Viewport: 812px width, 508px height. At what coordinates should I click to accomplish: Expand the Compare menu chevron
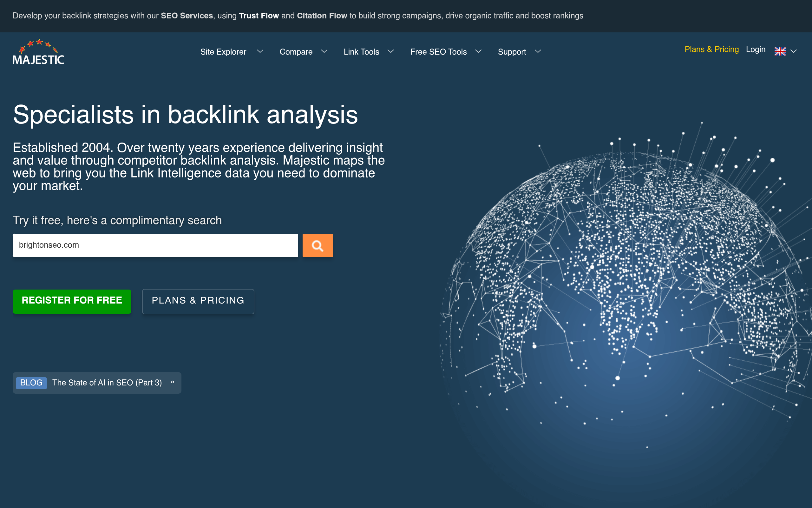[x=324, y=51]
